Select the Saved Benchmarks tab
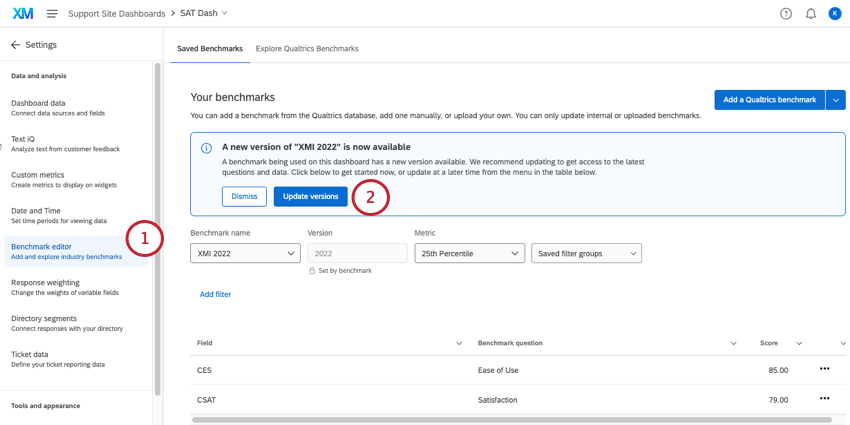 point(210,48)
